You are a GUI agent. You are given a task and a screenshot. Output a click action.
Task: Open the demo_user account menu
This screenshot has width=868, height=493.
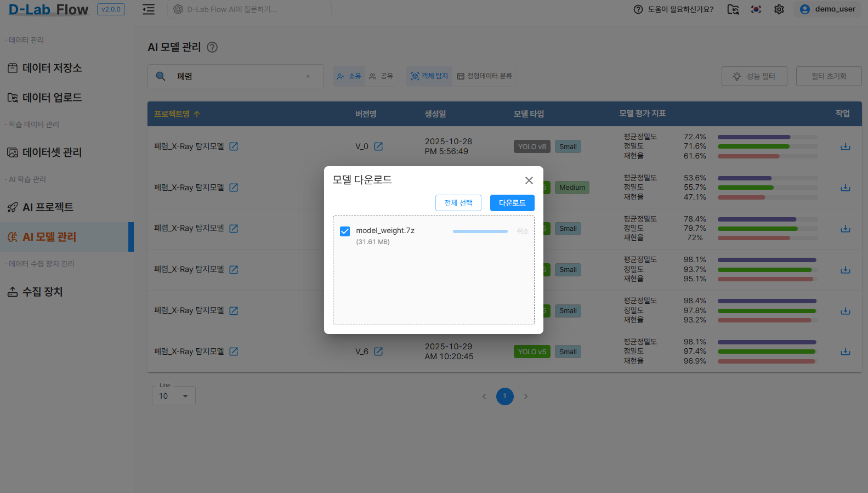coord(827,9)
